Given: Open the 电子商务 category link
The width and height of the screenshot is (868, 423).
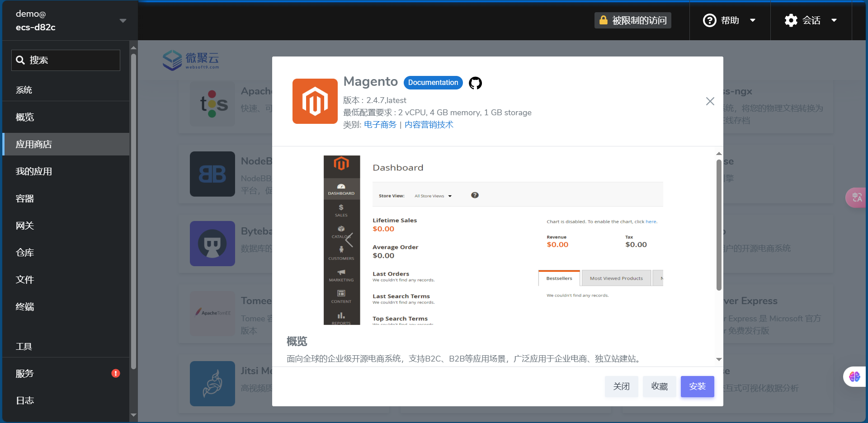Looking at the screenshot, I should point(380,125).
